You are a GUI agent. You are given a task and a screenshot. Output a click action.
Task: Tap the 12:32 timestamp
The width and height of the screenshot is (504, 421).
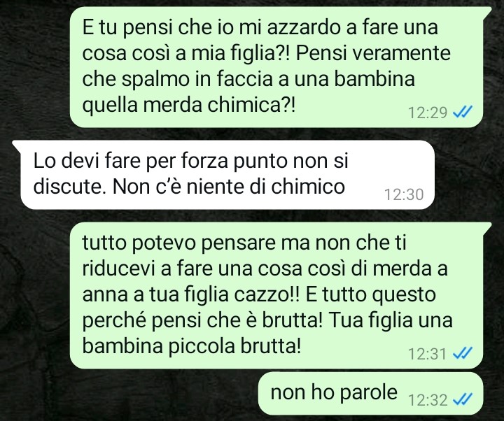pos(428,400)
